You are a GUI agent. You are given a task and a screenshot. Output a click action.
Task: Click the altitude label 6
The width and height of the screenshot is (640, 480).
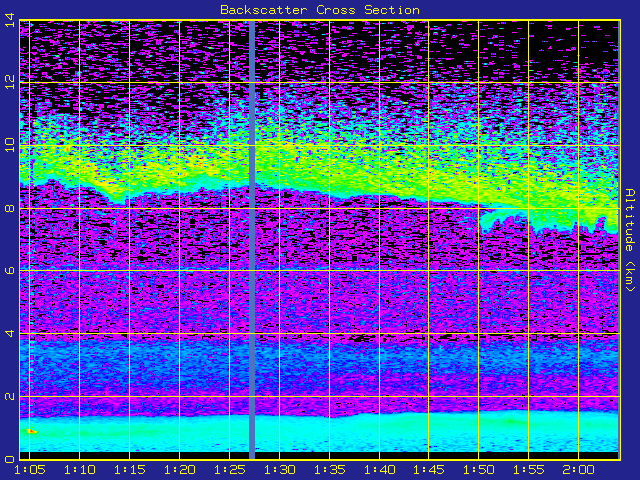click(9, 271)
